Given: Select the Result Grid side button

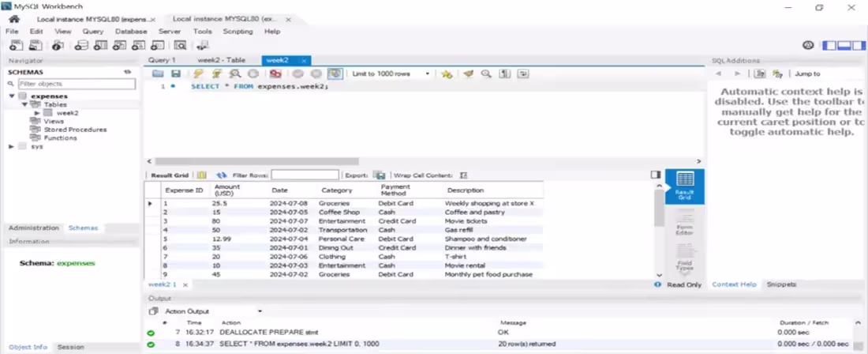Looking at the screenshot, I should click(x=685, y=186).
